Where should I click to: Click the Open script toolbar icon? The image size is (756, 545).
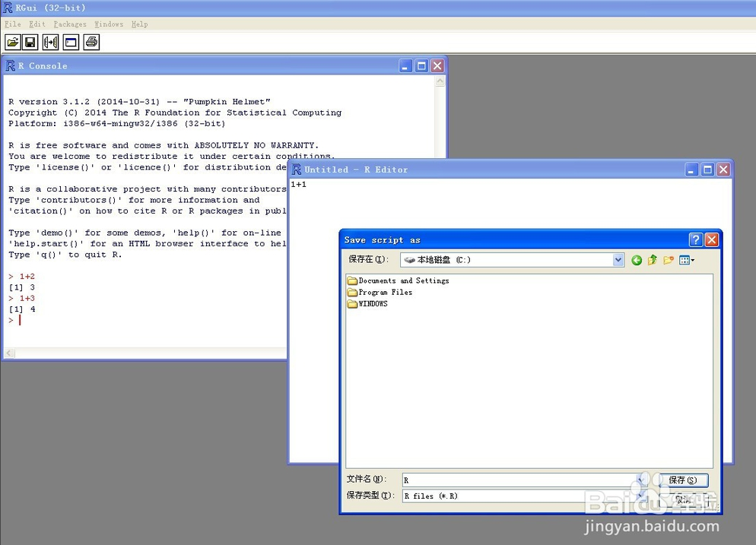[x=13, y=43]
